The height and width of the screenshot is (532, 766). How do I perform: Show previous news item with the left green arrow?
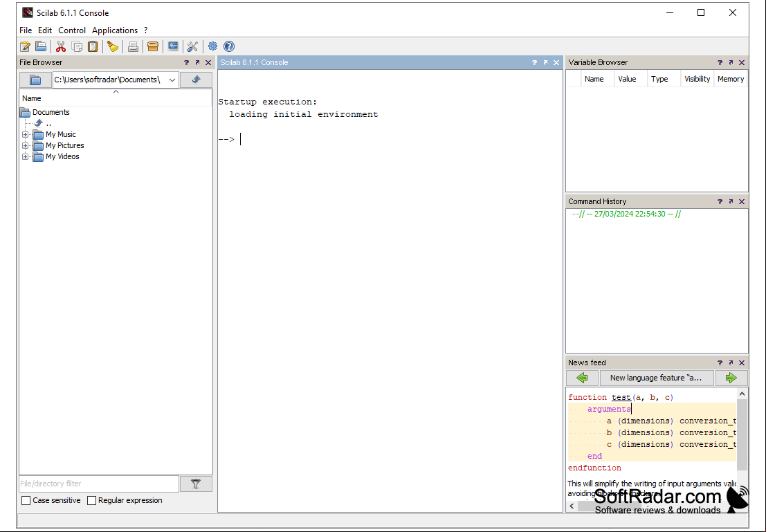582,378
